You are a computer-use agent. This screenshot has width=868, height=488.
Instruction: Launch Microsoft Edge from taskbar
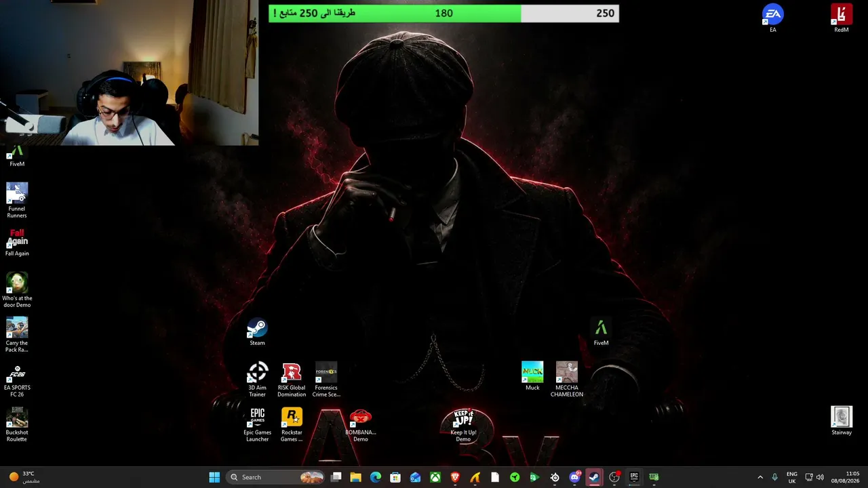(376, 477)
